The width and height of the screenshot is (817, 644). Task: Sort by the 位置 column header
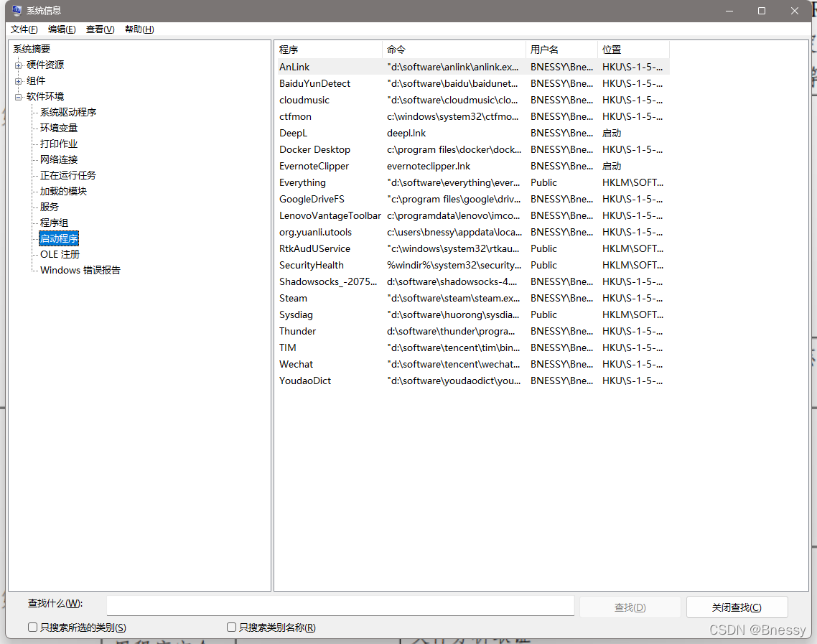[633, 50]
